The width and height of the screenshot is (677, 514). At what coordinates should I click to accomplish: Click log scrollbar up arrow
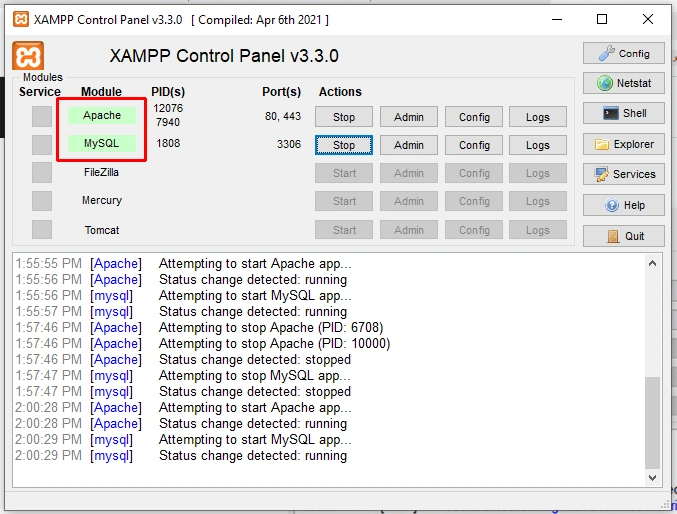pyautogui.click(x=652, y=263)
